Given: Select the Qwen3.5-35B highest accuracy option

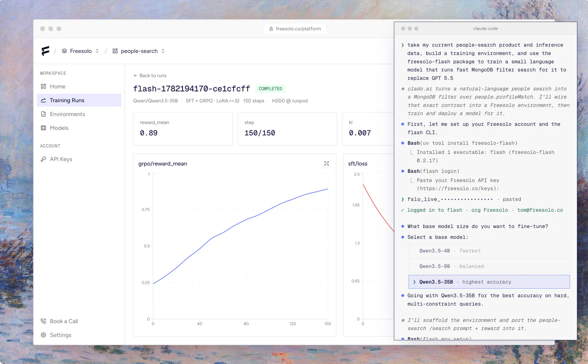Looking at the screenshot, I should [489, 282].
